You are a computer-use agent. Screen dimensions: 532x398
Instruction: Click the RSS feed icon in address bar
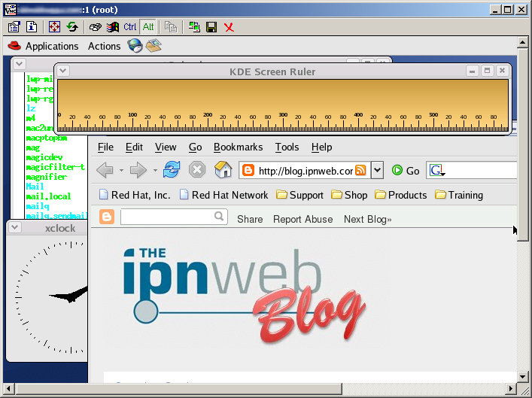point(360,171)
